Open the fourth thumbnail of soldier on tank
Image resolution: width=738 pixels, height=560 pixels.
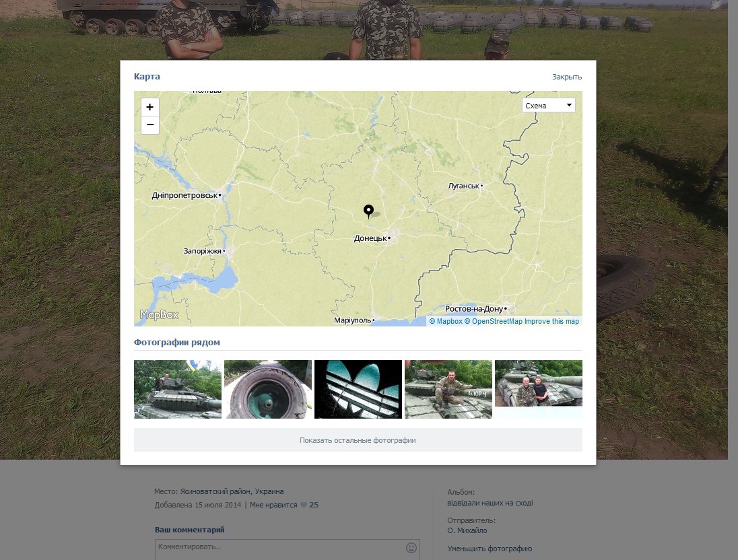pyautogui.click(x=448, y=389)
